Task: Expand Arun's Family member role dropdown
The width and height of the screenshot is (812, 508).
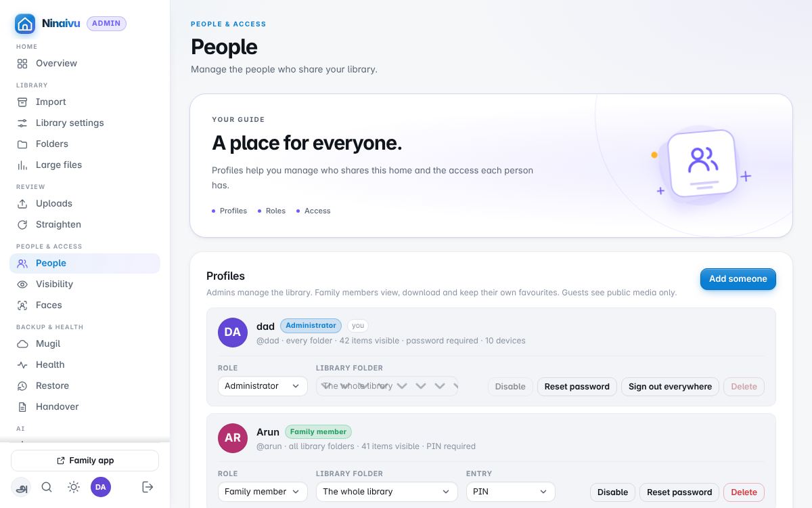Action: pos(263,492)
